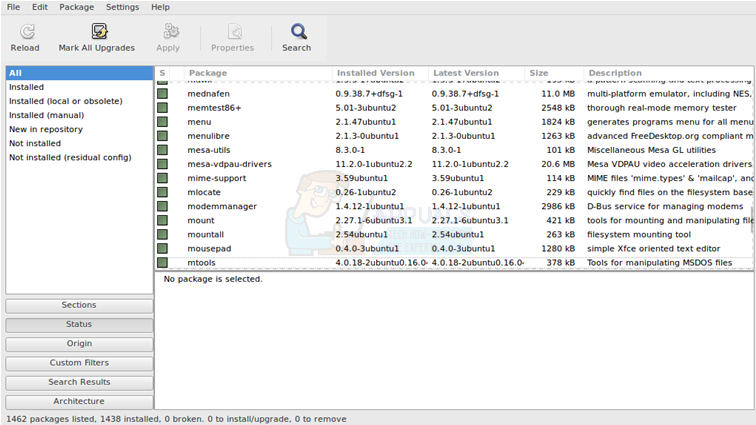Click status box of modemmanager row

(x=162, y=206)
